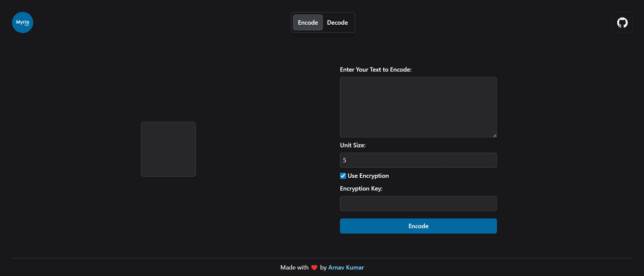Click the "Encryption Key:" label
The width and height of the screenshot is (644, 276).
coord(361,188)
